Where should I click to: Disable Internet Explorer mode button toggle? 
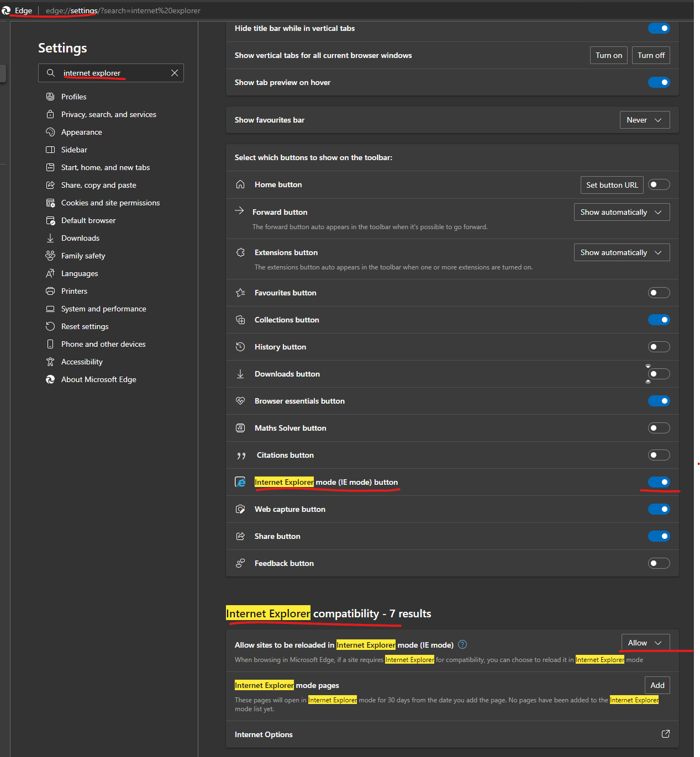tap(659, 482)
